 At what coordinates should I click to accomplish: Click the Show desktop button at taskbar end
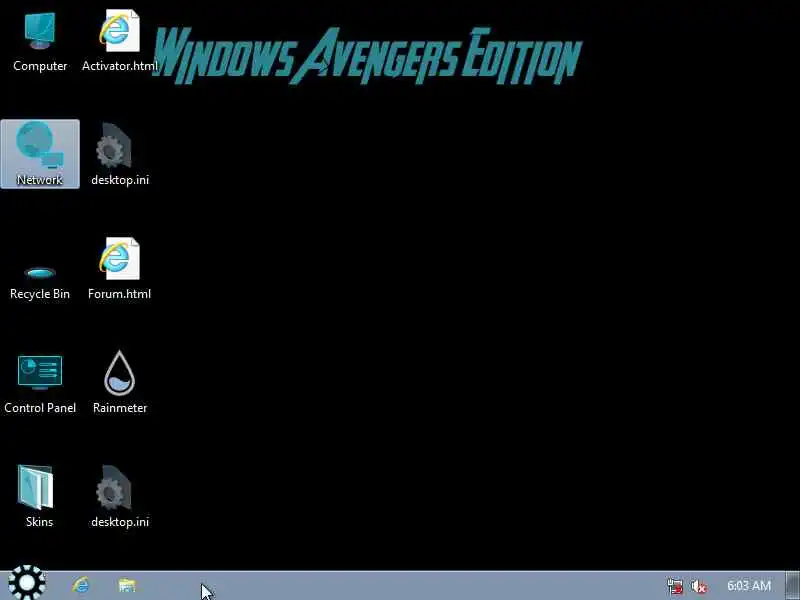pos(792,585)
